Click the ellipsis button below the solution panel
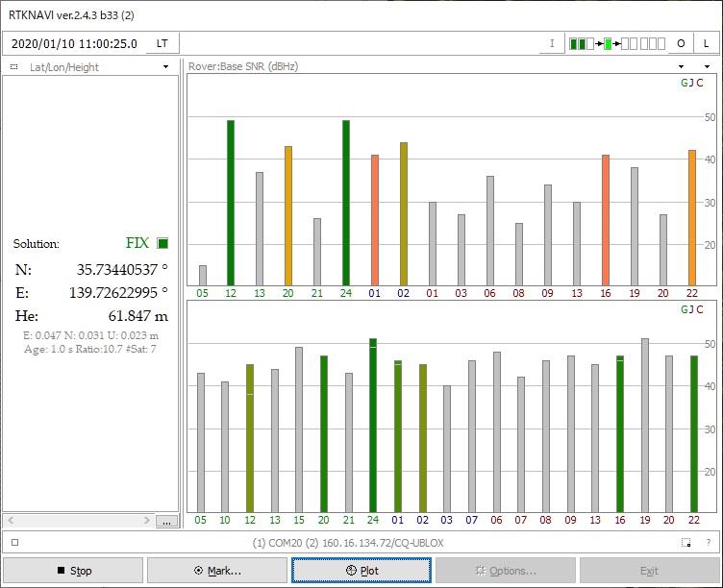 167,521
